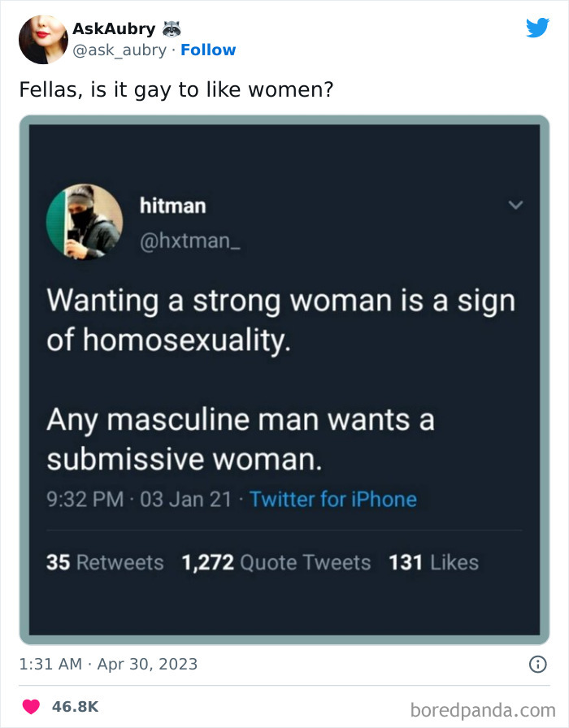The image size is (569, 728).
Task: View the 35 Retweets list
Action: (105, 562)
